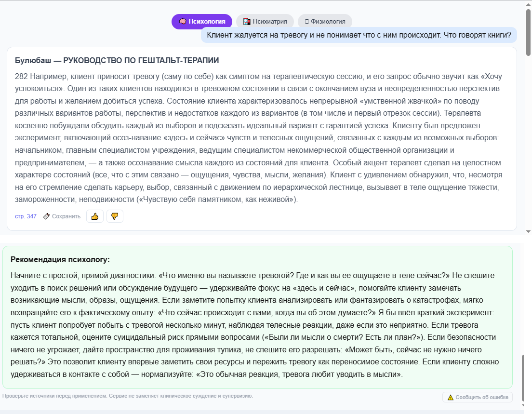Click the warning triangle icon near Сообщить
The width and height of the screenshot is (532, 414).
point(450,397)
